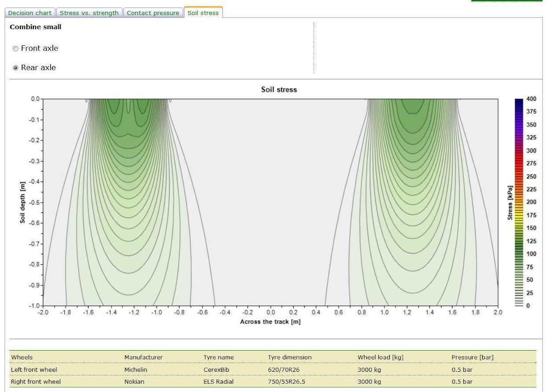Select the Left front wheel row
The image size is (546, 392).
(34, 370)
